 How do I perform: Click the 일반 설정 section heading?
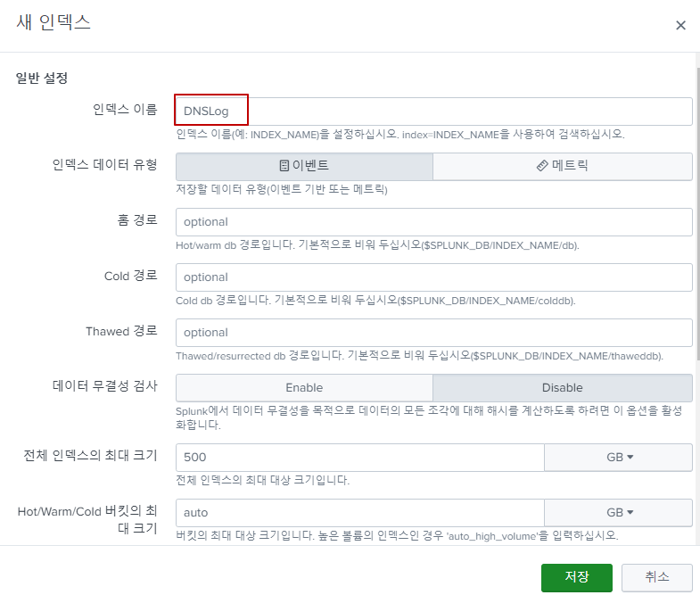click(x=42, y=79)
